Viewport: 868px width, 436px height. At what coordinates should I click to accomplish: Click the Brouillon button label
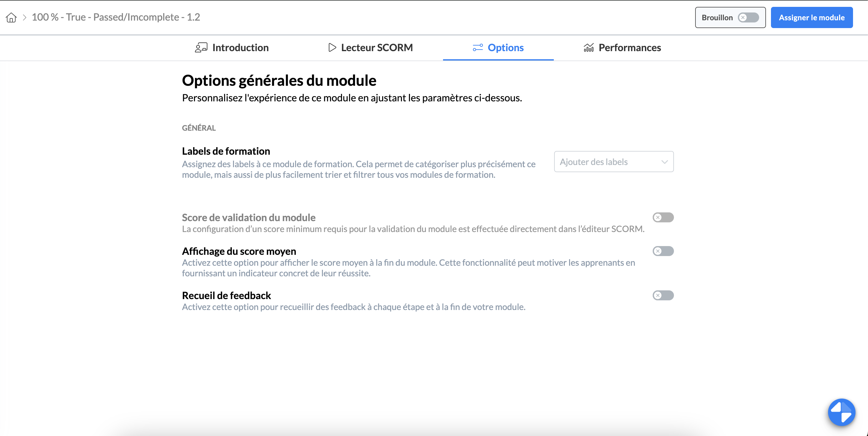(x=717, y=17)
